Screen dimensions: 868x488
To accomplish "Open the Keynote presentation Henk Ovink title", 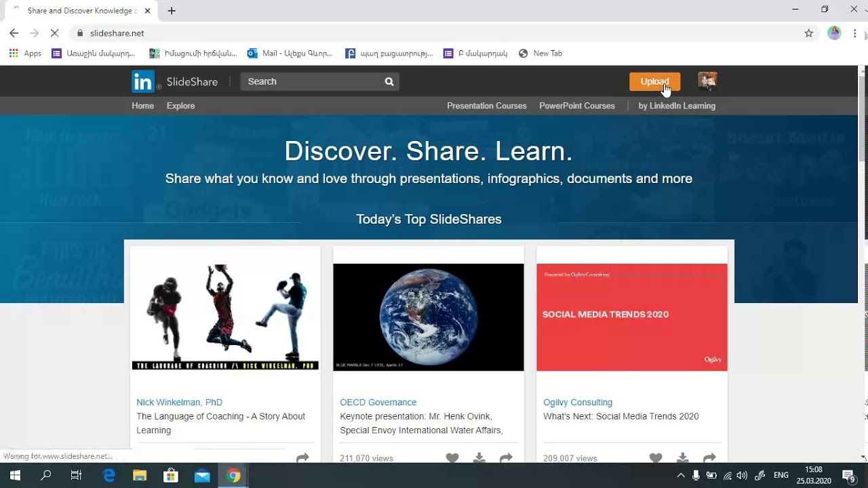I will [x=421, y=424].
